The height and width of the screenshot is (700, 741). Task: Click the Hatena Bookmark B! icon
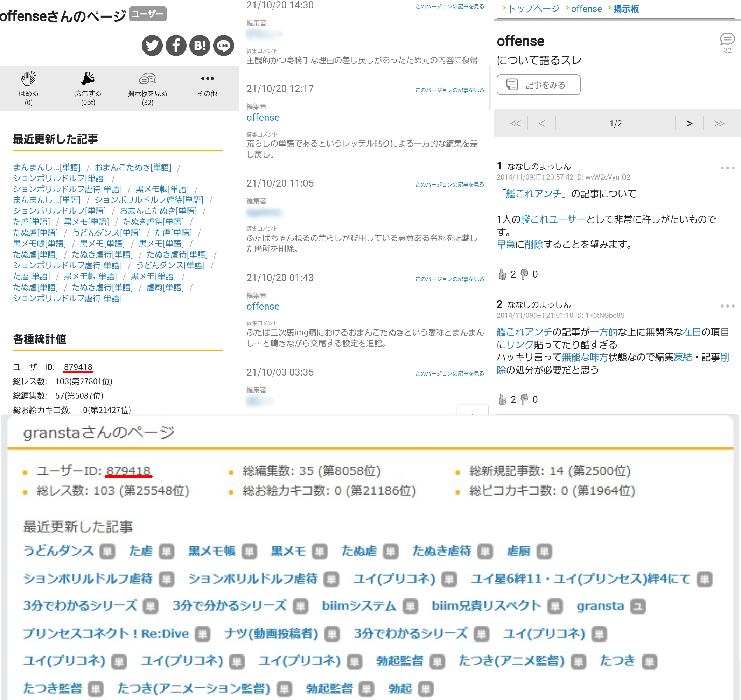200,45
